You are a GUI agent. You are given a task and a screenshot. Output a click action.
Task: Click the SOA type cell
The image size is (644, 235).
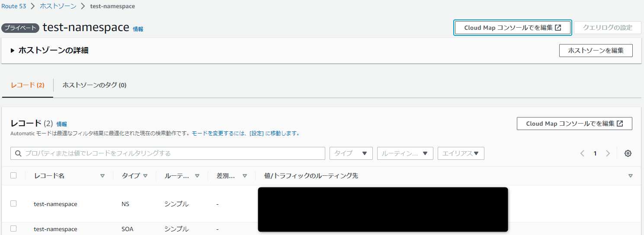click(128, 229)
